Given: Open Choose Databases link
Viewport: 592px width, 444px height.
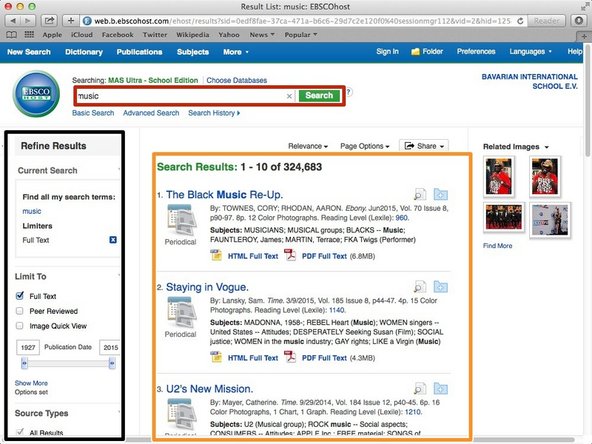Looking at the screenshot, I should (237, 80).
